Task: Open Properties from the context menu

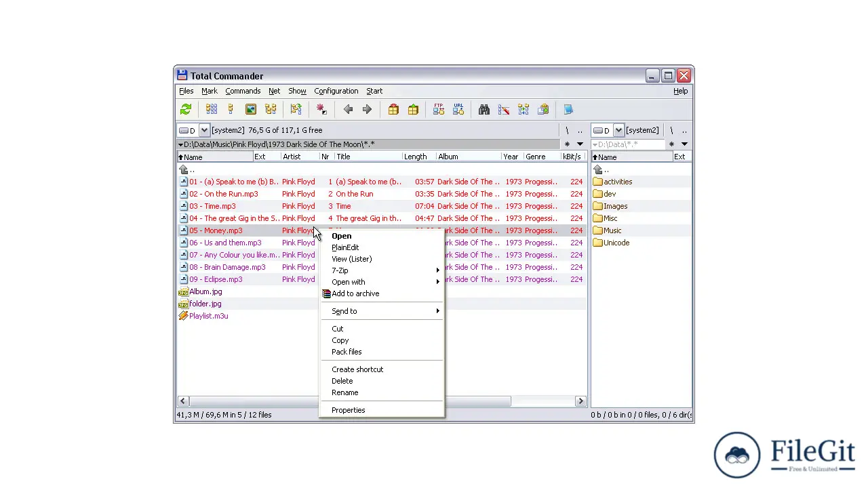Action: [x=382, y=410]
